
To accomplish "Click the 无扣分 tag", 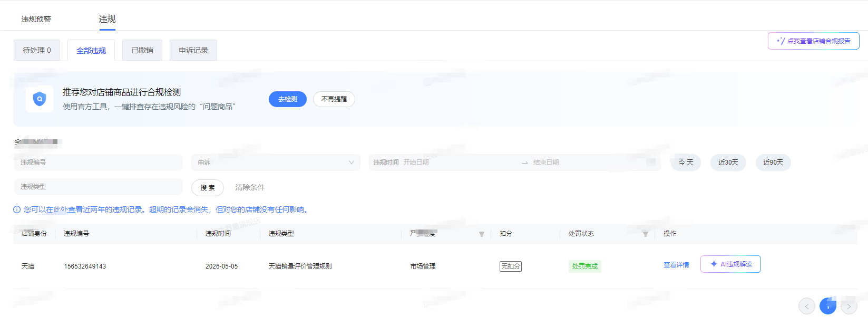I will (511, 266).
